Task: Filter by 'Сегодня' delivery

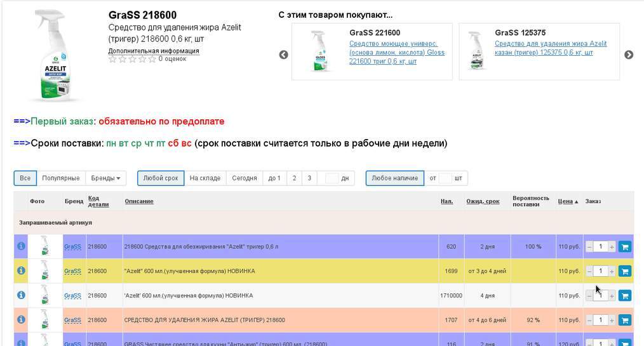Action: (245, 178)
